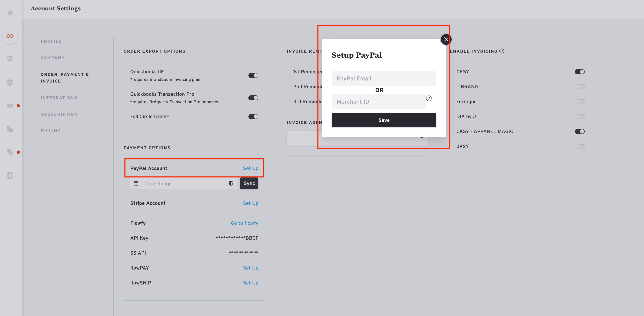Open the contacts book sidebar icon
The width and height of the screenshot is (644, 316).
(x=10, y=175)
